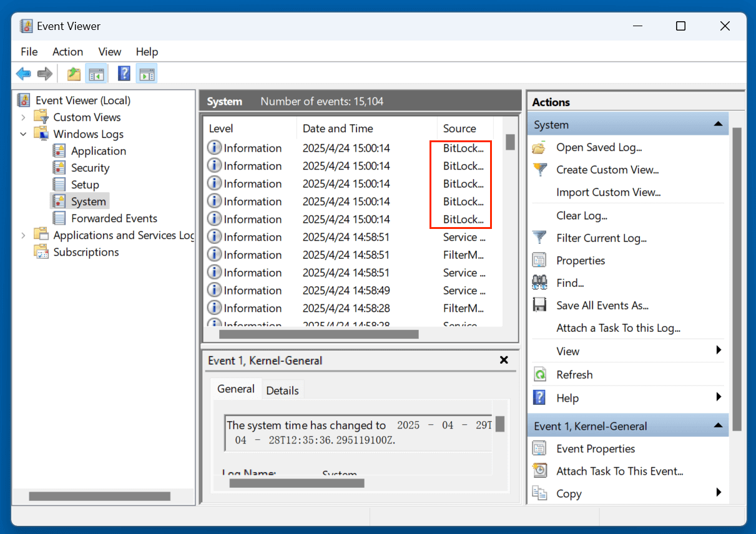Click the blue Help toolbar icon
756x534 pixels.
tap(124, 74)
